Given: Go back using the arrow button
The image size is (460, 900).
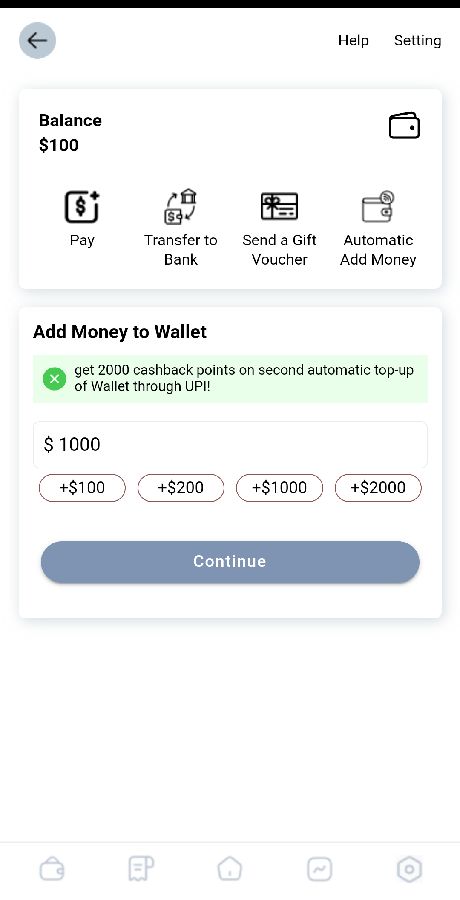Looking at the screenshot, I should [37, 40].
